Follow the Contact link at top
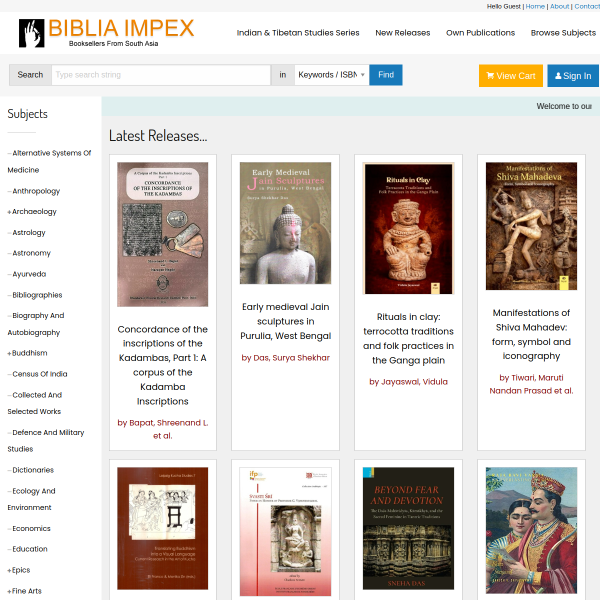Screen dimensions: 600x600 pyautogui.click(x=587, y=7)
